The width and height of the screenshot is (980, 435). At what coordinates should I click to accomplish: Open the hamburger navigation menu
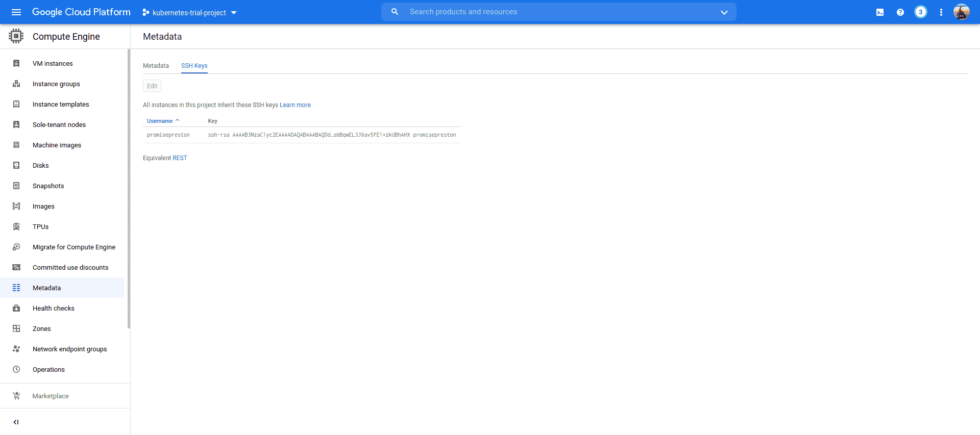(16, 12)
